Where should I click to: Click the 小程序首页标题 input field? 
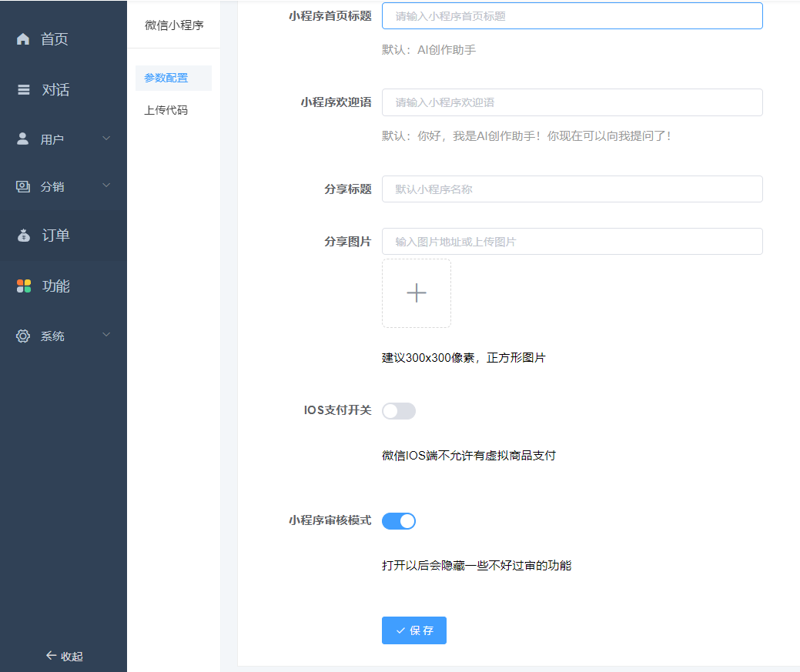click(x=571, y=15)
